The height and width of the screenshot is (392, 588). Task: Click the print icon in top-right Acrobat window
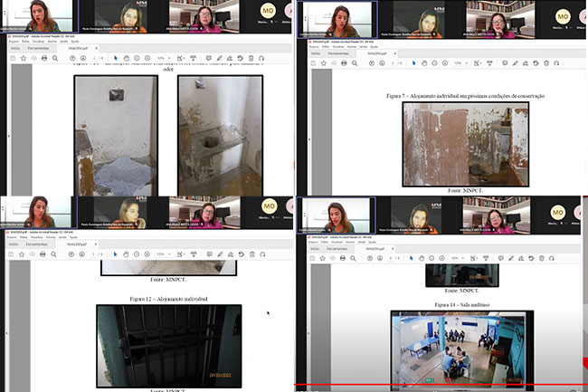pos(344,63)
